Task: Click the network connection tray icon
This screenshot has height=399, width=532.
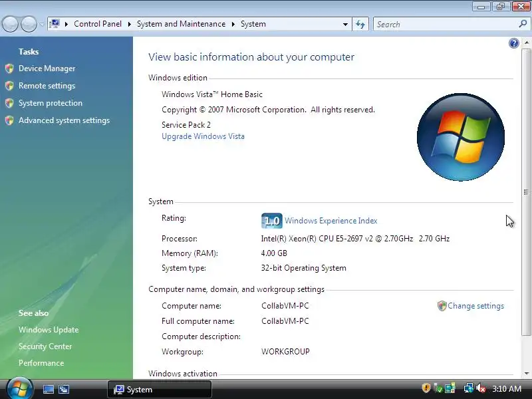Action: coord(469,388)
